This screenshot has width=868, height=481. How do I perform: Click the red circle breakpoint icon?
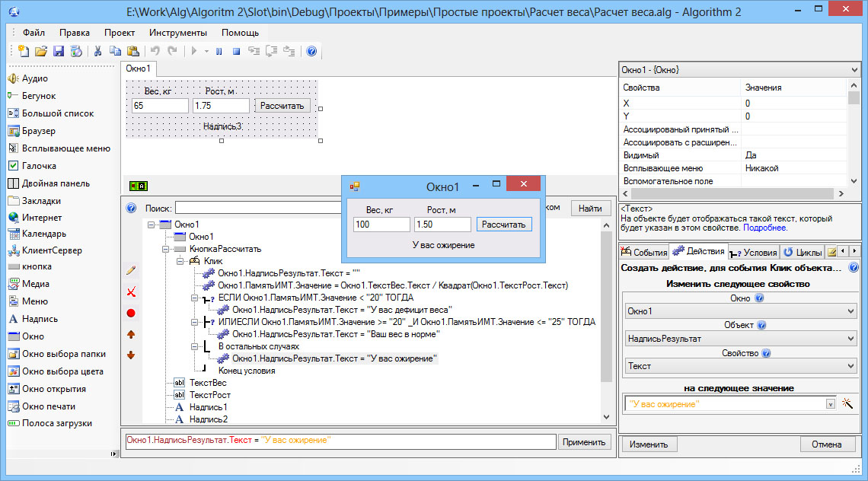tap(131, 313)
